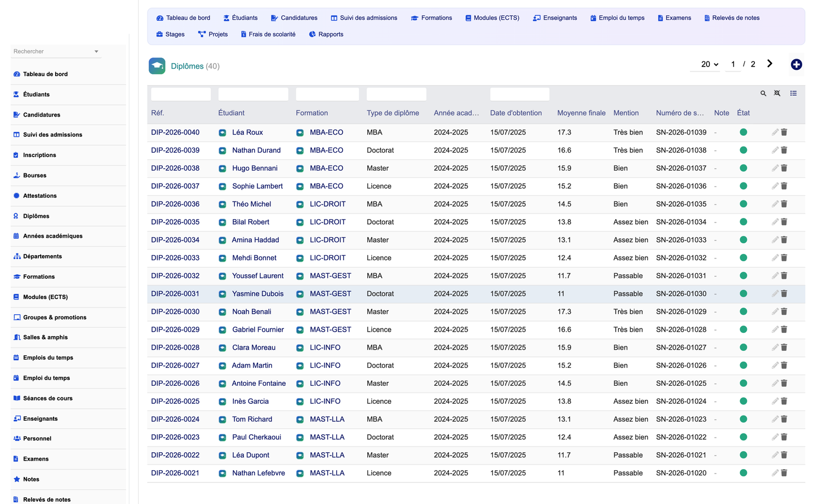814x504 pixels.
Task: Click green status dot for DIP-2026-0022
Action: click(743, 455)
